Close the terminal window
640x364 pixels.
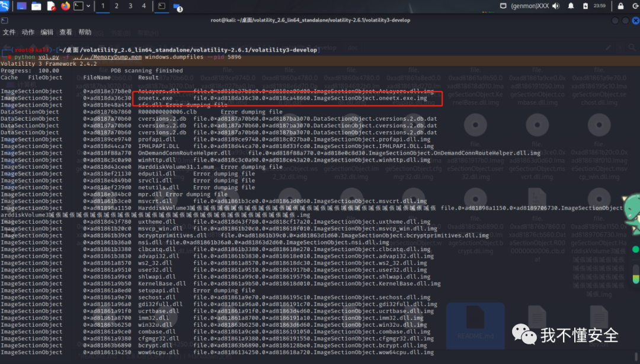click(635, 20)
